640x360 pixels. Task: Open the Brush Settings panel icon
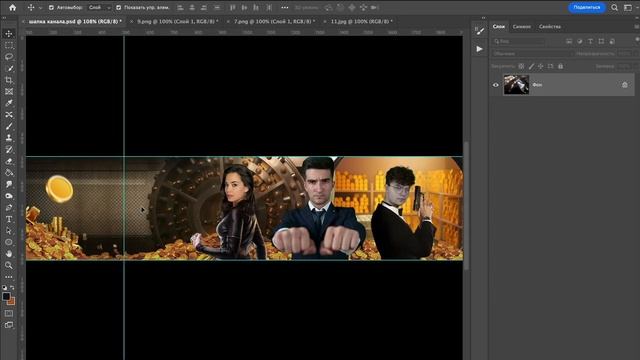point(480,31)
